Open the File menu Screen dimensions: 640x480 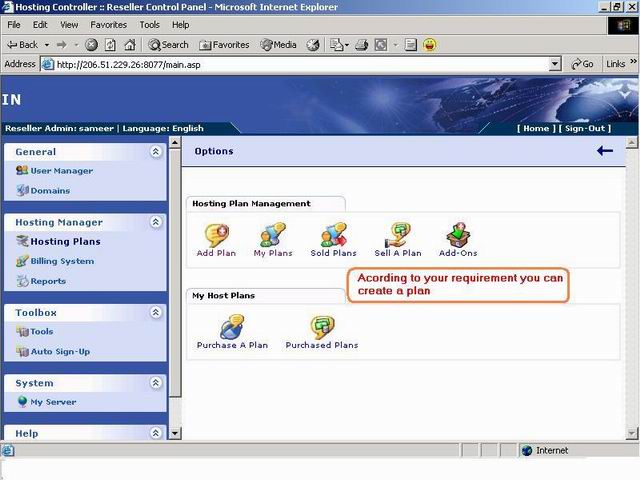[14, 25]
